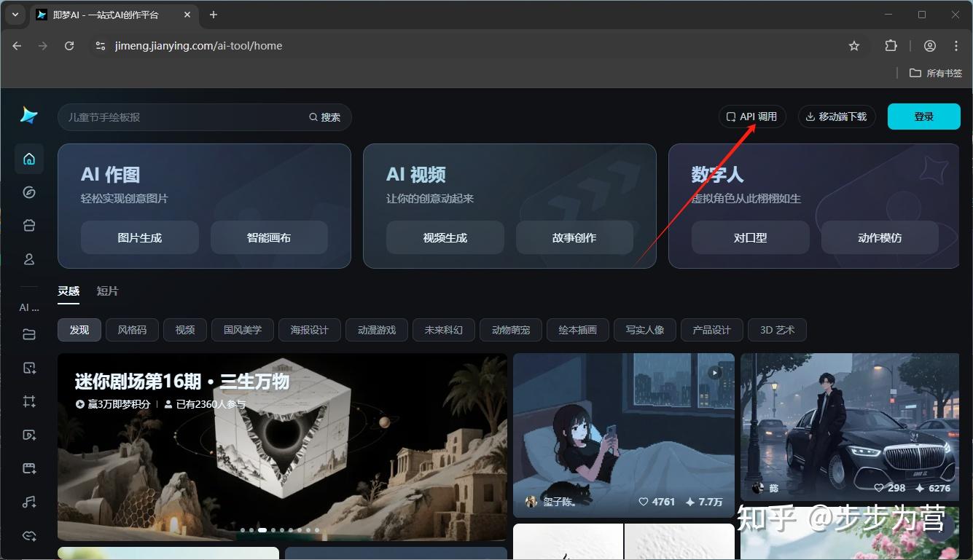Click the Jimeng AI logo icon
The width and height of the screenshot is (973, 560).
pyautogui.click(x=28, y=115)
